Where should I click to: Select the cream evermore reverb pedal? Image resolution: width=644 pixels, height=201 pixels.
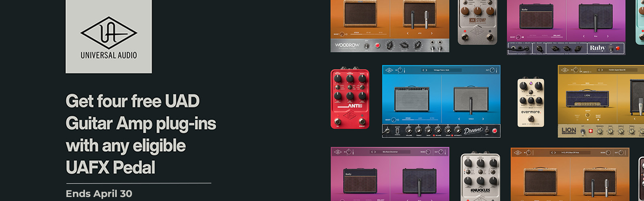(530, 102)
